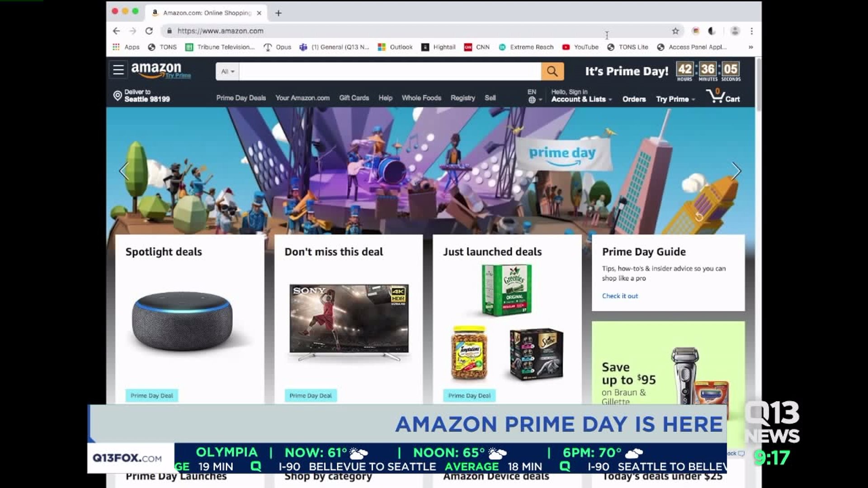Open the YouTube bookmark
Image resolution: width=868 pixels, height=488 pixels.
[581, 47]
